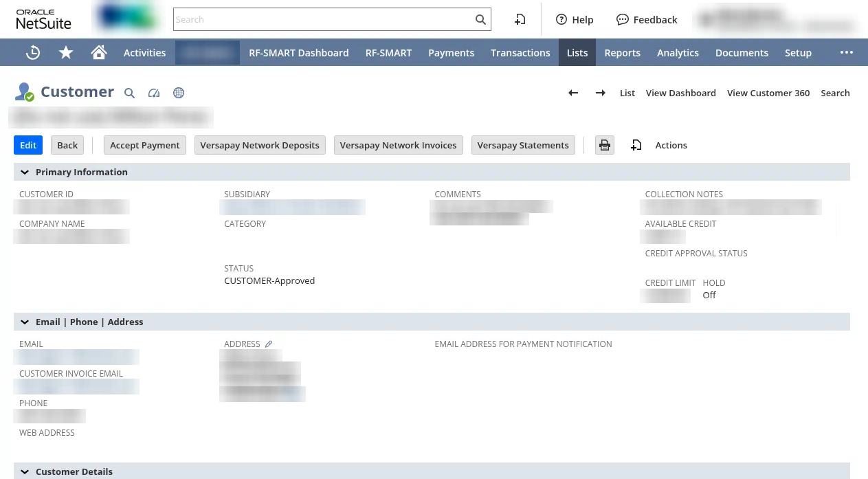This screenshot has height=479, width=868.
Task: Open the dashboard gauge icon next to Customer
Action: coord(154,93)
